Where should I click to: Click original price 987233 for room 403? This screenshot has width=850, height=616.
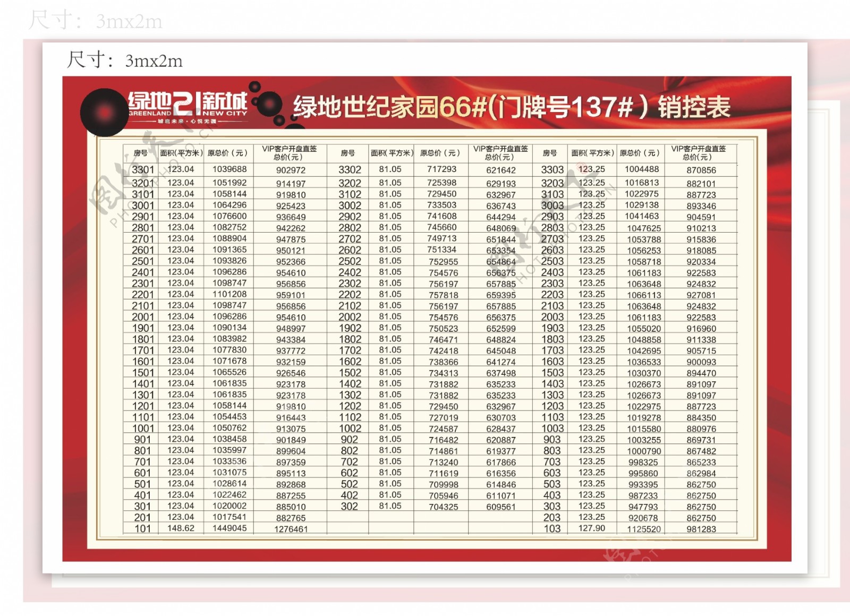[643, 496]
